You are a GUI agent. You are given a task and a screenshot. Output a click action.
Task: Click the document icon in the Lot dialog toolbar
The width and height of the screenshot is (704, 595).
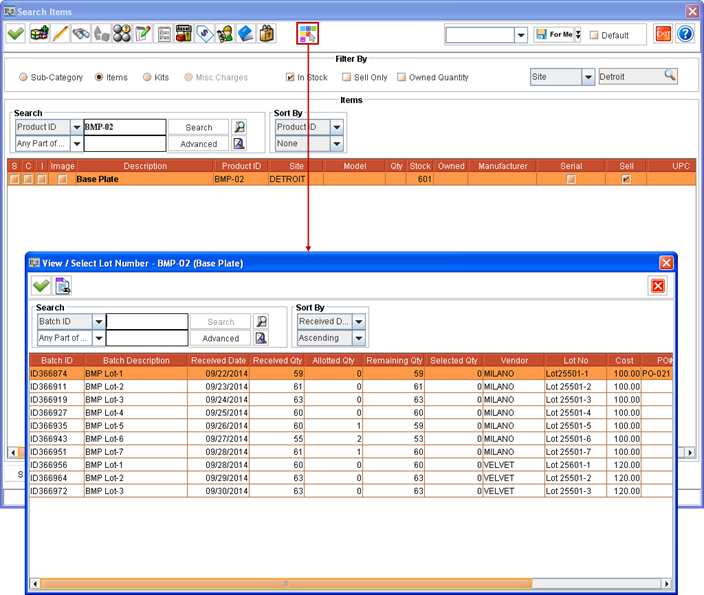click(63, 286)
